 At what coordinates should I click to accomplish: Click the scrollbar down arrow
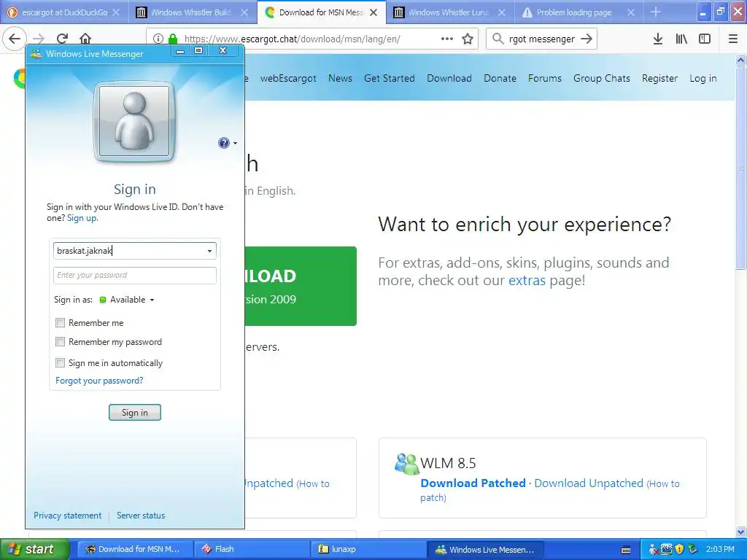(741, 532)
